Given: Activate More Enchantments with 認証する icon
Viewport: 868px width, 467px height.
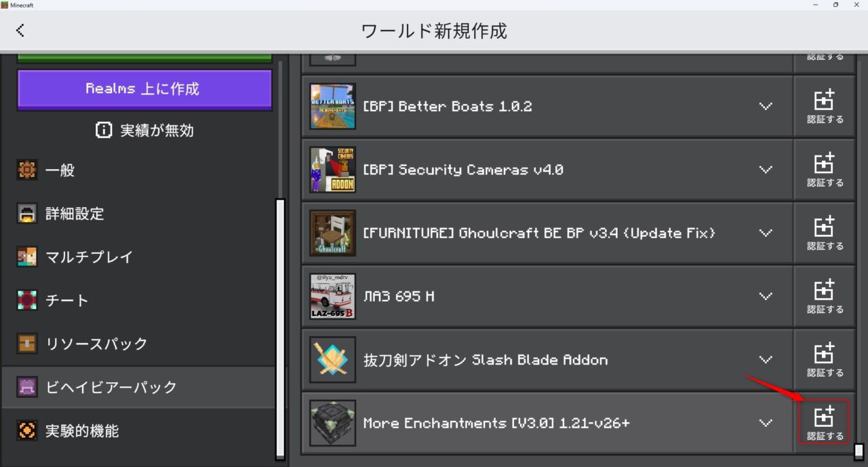Looking at the screenshot, I should (825, 422).
